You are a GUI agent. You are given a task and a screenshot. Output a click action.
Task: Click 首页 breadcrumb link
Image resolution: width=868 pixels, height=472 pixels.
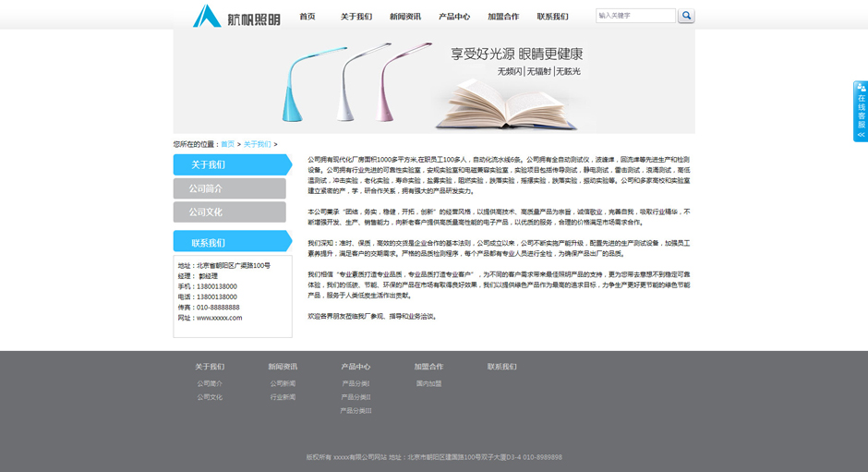(x=227, y=144)
